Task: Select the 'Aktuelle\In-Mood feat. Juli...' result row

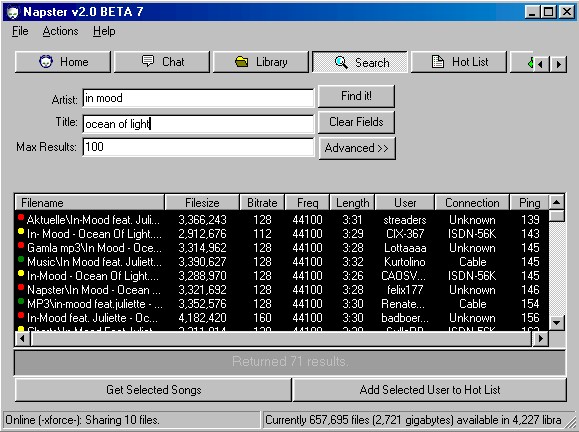Action: 282,220
